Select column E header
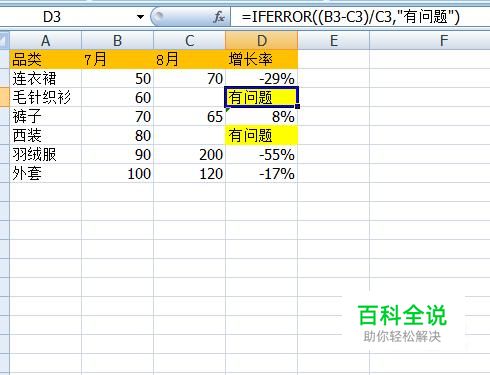 pyautogui.click(x=334, y=41)
